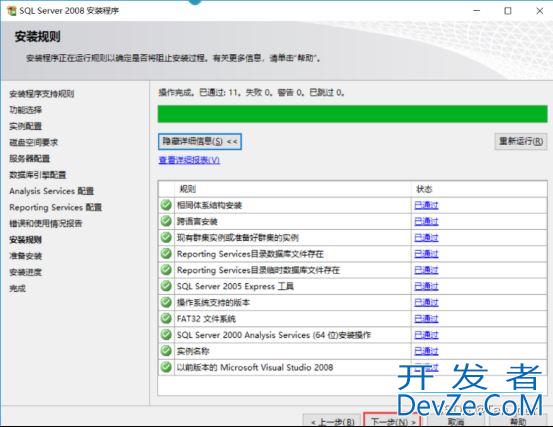Select 功能选择 step in sidebar
Viewport: 553px width, 427px height.
[25, 110]
